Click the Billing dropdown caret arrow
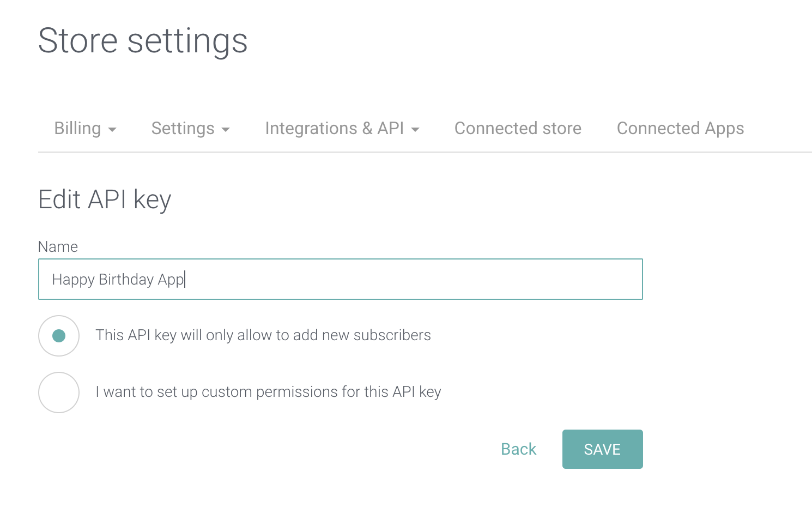Screen dimensions: 812x507 pyautogui.click(x=112, y=130)
